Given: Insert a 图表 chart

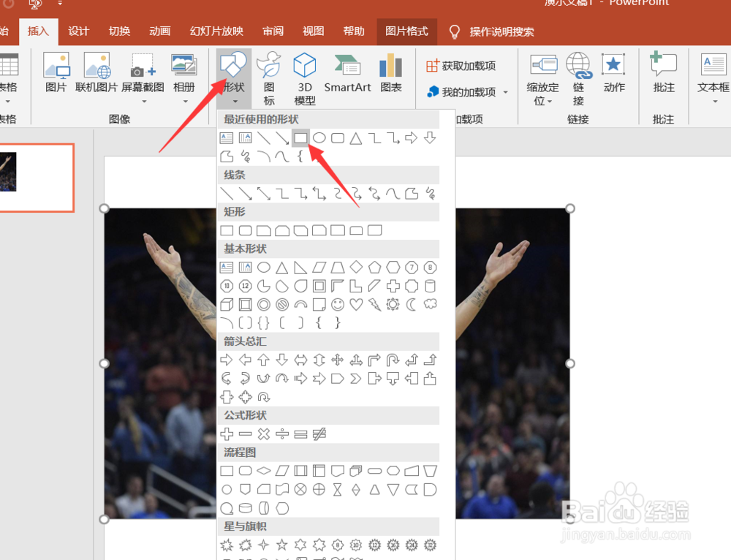Looking at the screenshot, I should coord(390,72).
